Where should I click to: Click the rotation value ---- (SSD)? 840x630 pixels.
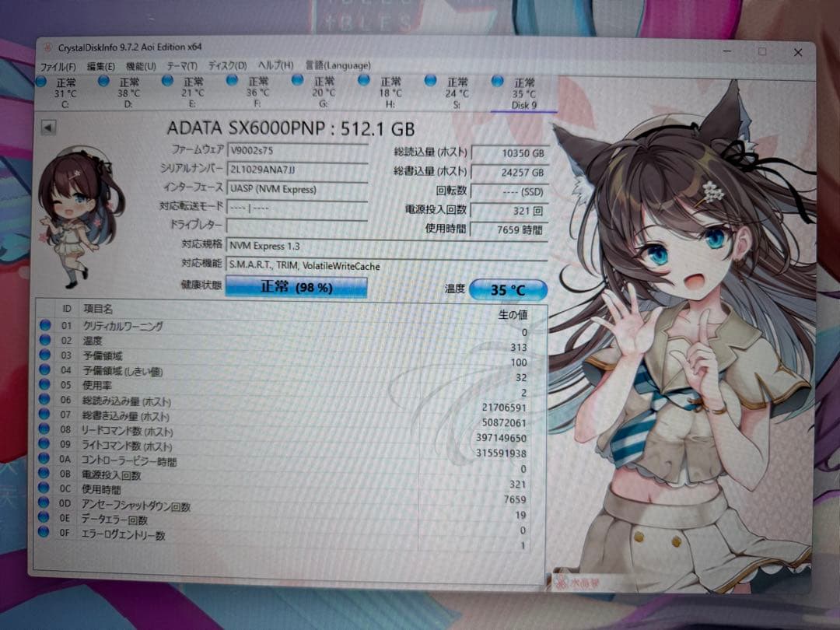(x=509, y=192)
